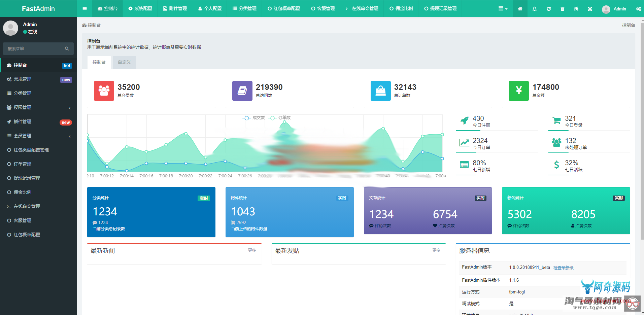The height and width of the screenshot is (315, 644).
Task: Open 红包概率配置 in top navigation
Action: coord(284,9)
